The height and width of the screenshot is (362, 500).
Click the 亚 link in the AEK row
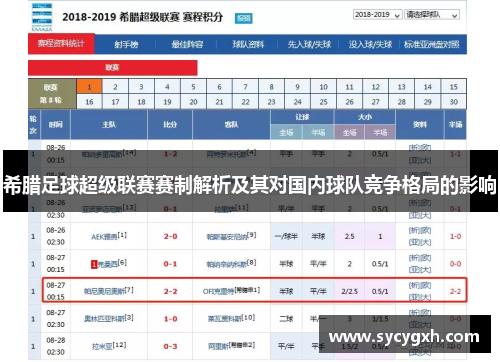click(414, 242)
